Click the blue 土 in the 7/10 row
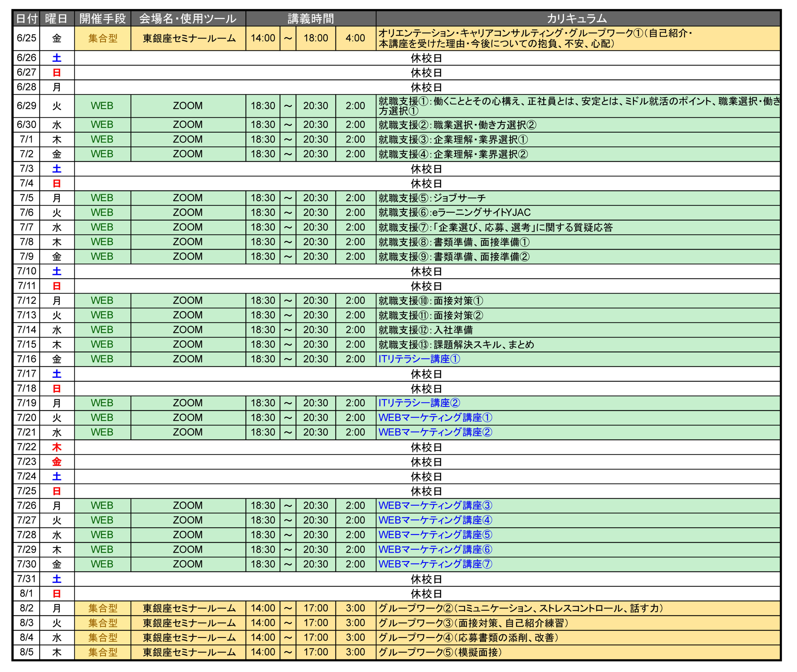Screen dimensions: 797x672 pyautogui.click(x=57, y=271)
